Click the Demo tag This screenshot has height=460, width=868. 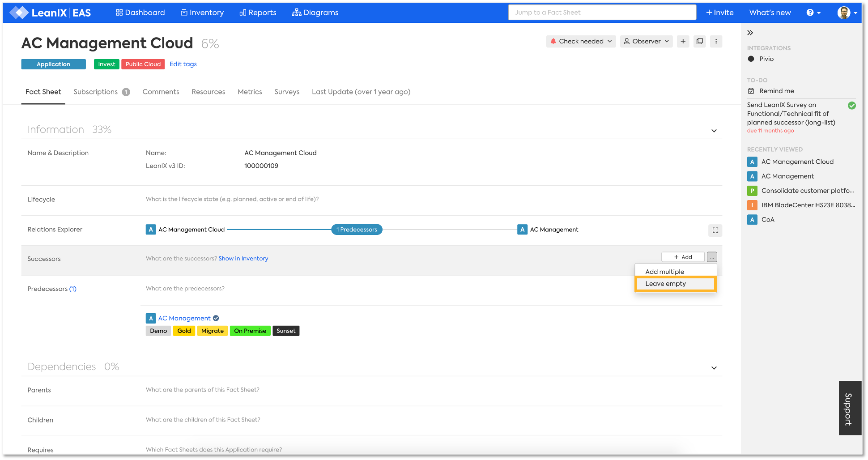(x=158, y=331)
